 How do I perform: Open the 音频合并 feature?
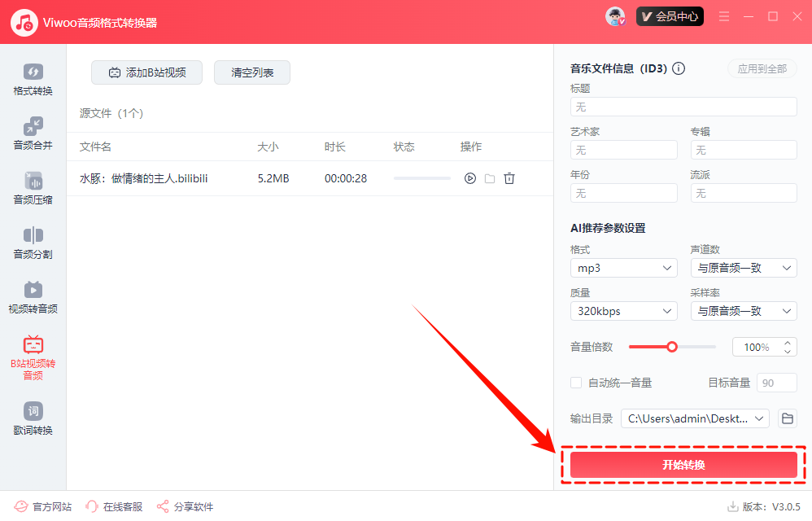tap(32, 133)
